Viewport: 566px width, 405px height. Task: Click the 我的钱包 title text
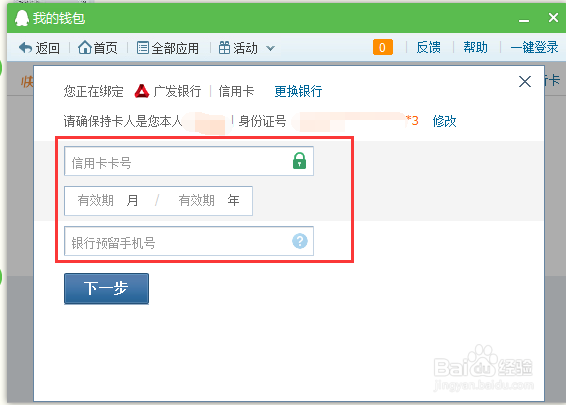coord(59,18)
